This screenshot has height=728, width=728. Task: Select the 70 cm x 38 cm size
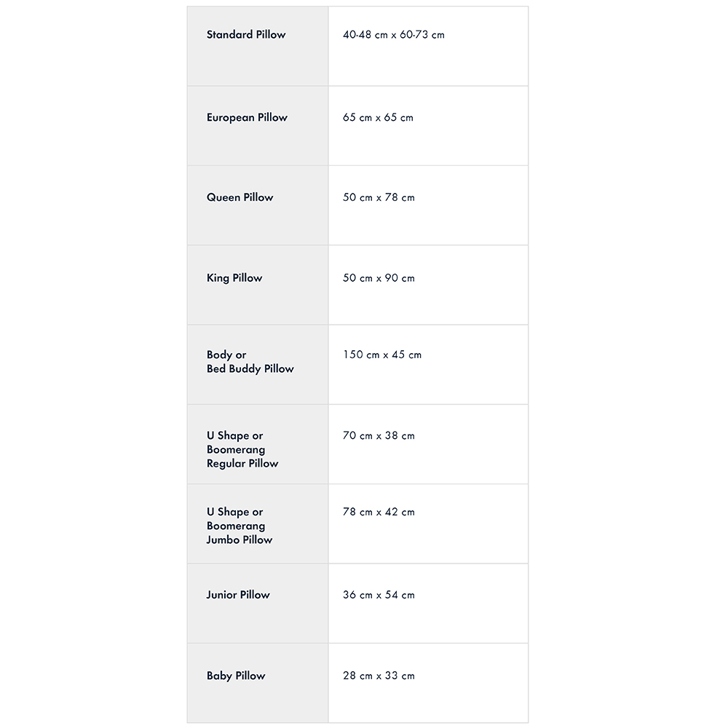(x=379, y=435)
